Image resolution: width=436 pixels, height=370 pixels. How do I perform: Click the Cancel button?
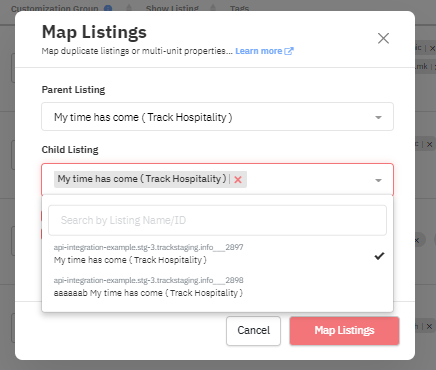[253, 331]
